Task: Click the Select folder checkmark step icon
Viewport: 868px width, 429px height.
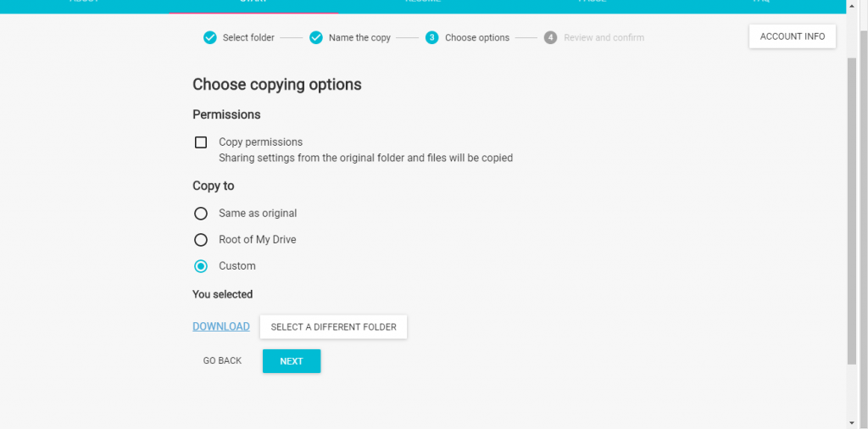Action: [x=210, y=37]
